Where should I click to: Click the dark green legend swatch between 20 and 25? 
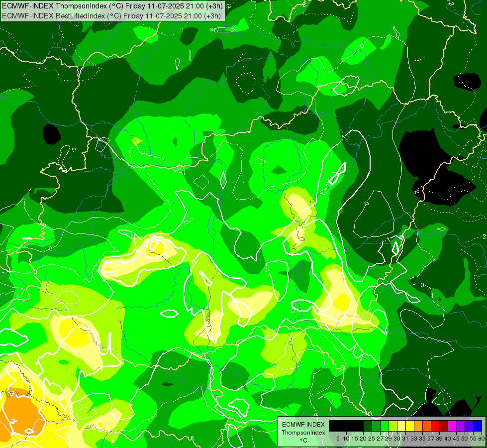(368, 426)
